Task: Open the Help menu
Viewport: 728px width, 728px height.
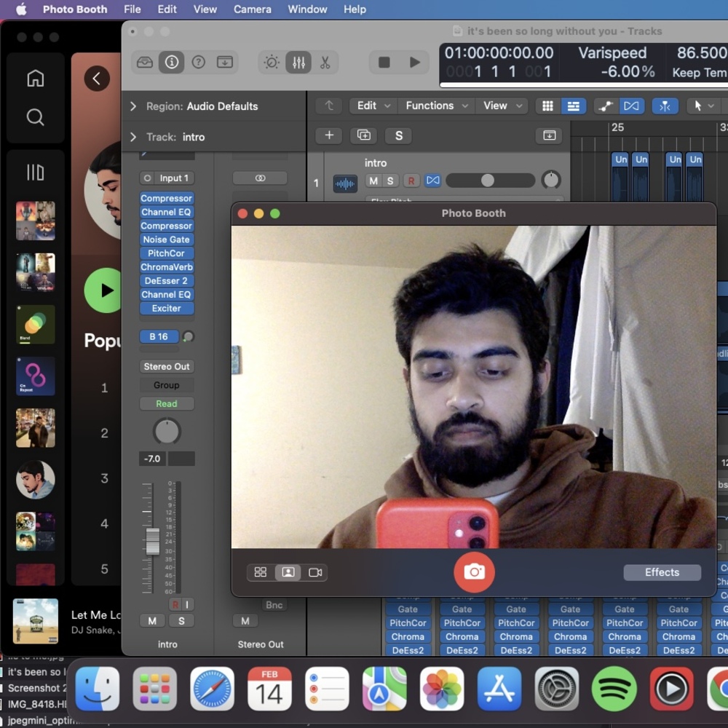Action: click(355, 9)
